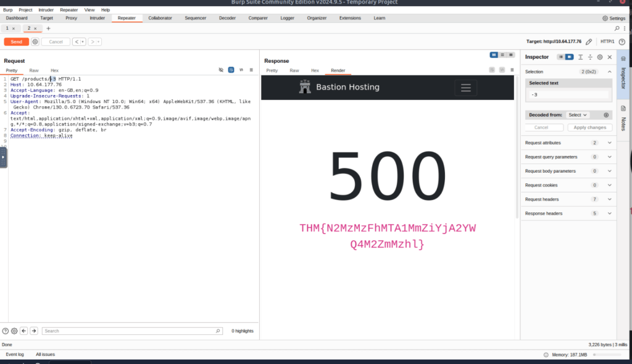Open the Decoder tab
The width and height of the screenshot is (632, 364).
click(x=227, y=18)
